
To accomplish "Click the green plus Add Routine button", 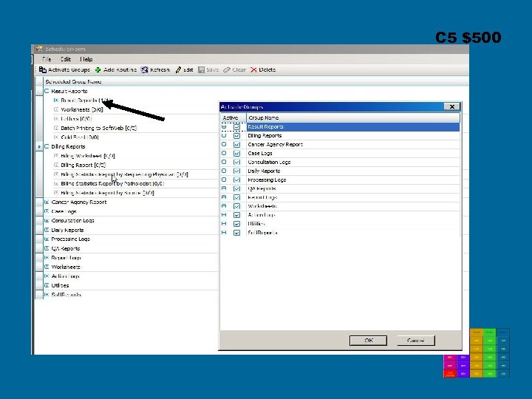I will [x=116, y=70].
